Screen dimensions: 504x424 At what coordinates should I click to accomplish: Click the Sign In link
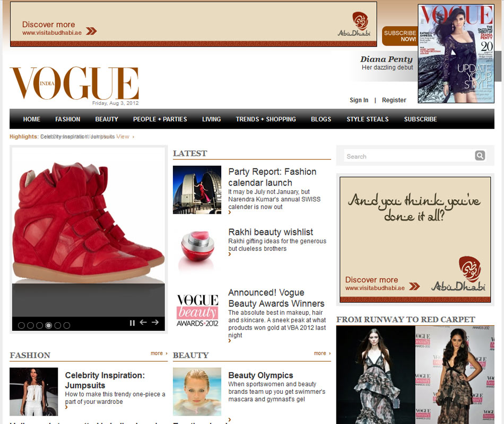tap(359, 100)
